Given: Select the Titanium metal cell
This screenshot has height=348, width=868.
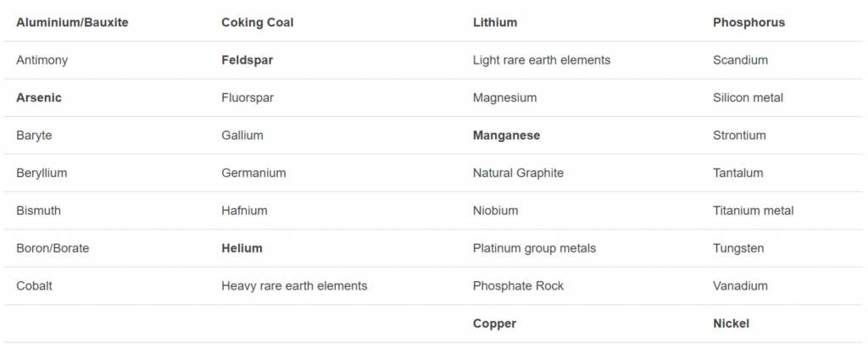Looking at the screenshot, I should (754, 210).
